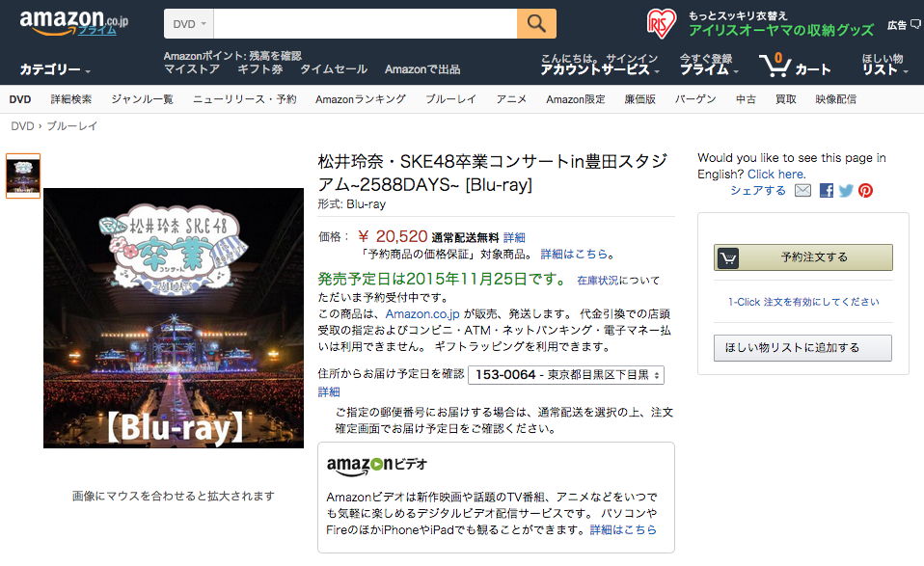This screenshot has height=566, width=924.
Task: Click シェアする link
Action: pyautogui.click(x=758, y=190)
